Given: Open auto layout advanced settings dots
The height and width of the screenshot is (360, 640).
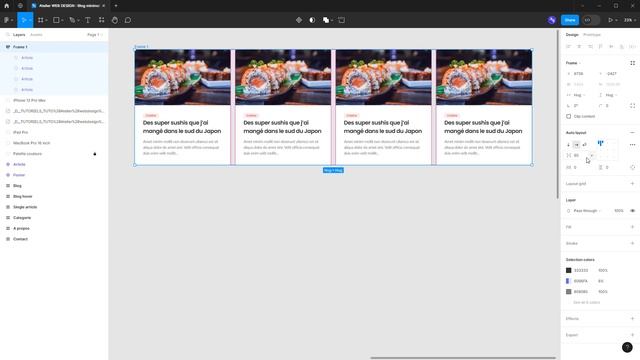Looking at the screenshot, I should pos(632,144).
